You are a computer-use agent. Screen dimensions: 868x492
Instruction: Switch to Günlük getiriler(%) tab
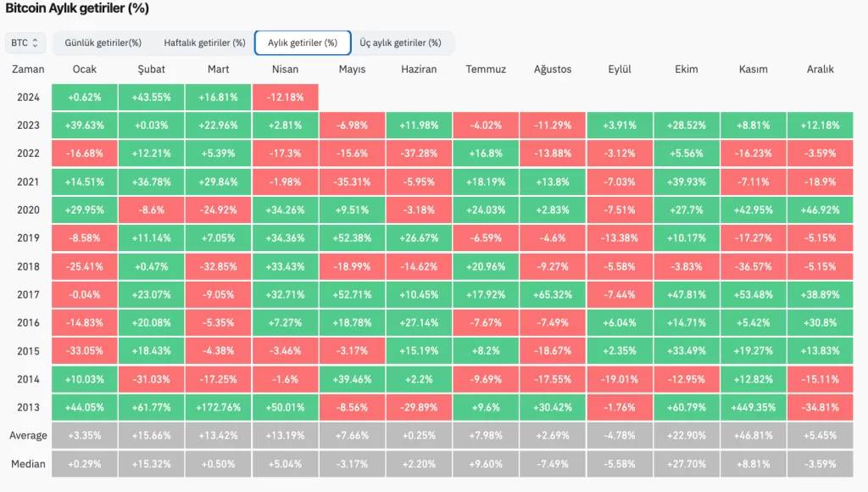tap(103, 42)
